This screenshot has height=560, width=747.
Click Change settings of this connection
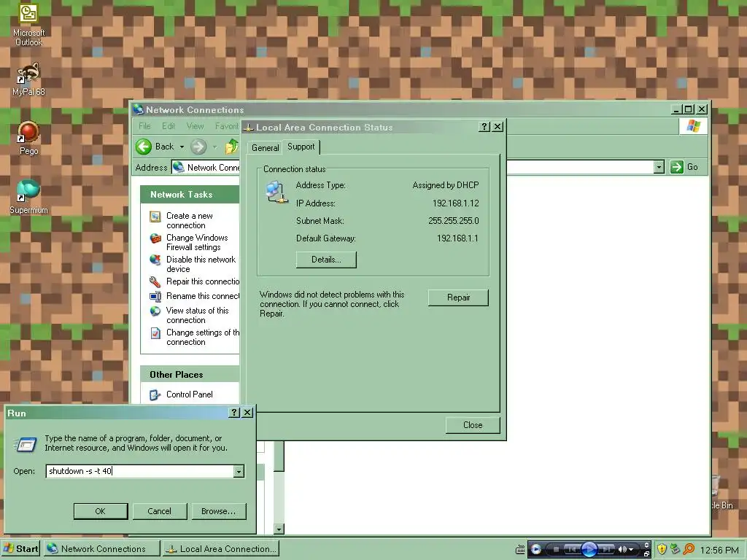203,337
